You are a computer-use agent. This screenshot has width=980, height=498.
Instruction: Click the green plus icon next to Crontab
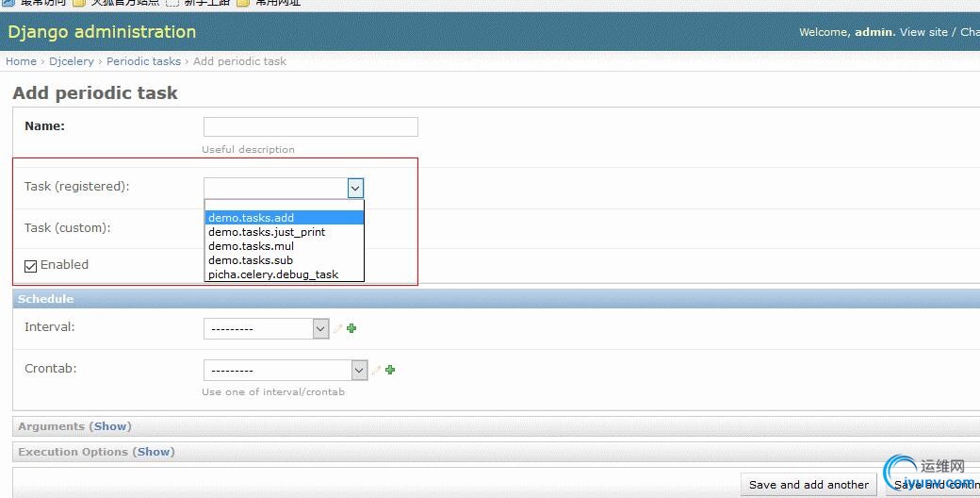pos(390,370)
